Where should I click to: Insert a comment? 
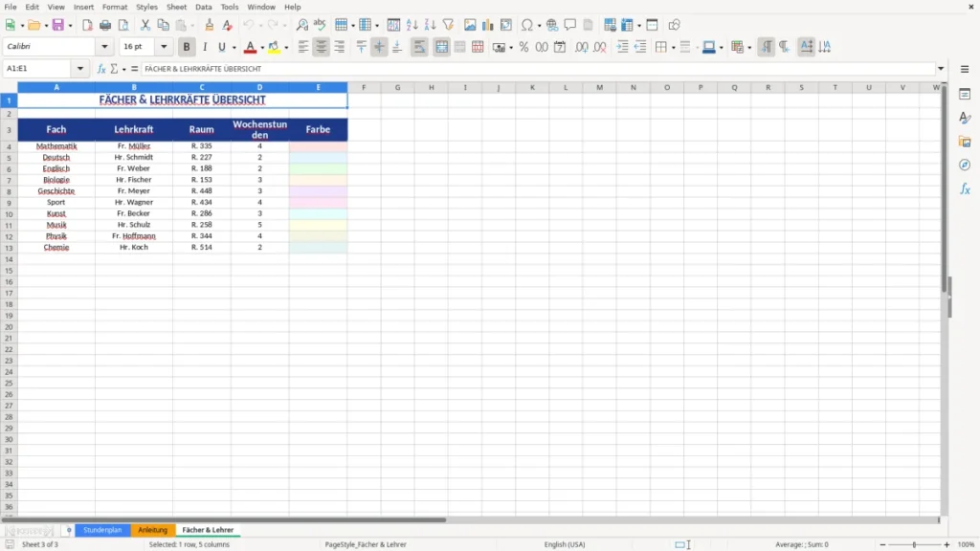click(570, 25)
